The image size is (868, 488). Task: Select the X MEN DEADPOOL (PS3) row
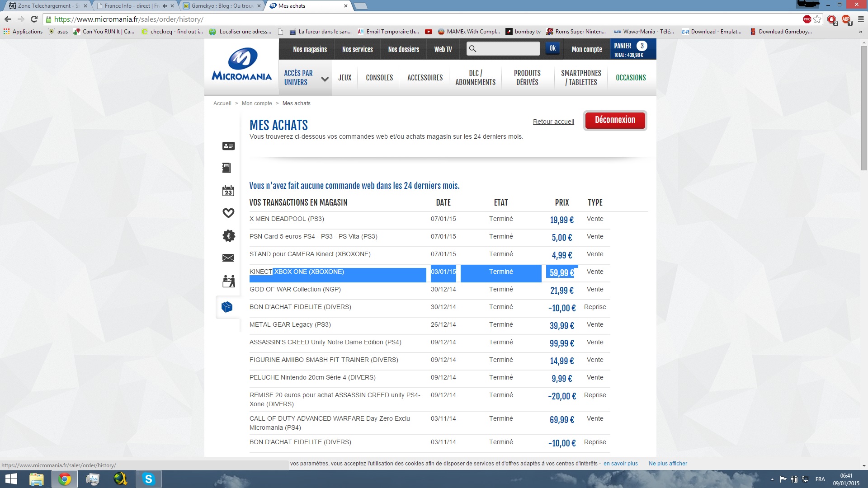pos(429,220)
